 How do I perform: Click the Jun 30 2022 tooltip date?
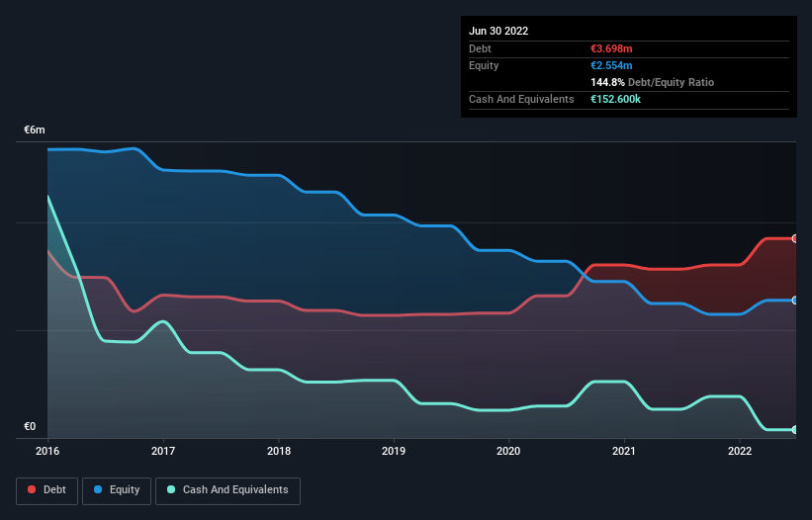pos(498,31)
